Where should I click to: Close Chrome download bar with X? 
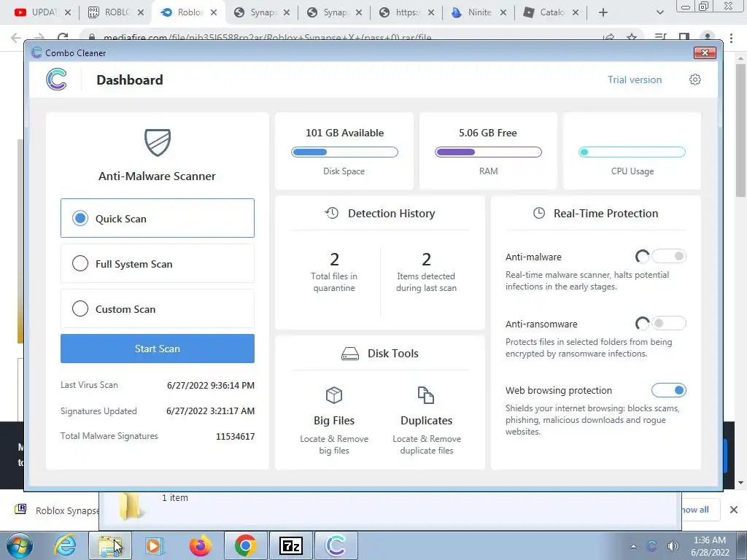734,510
